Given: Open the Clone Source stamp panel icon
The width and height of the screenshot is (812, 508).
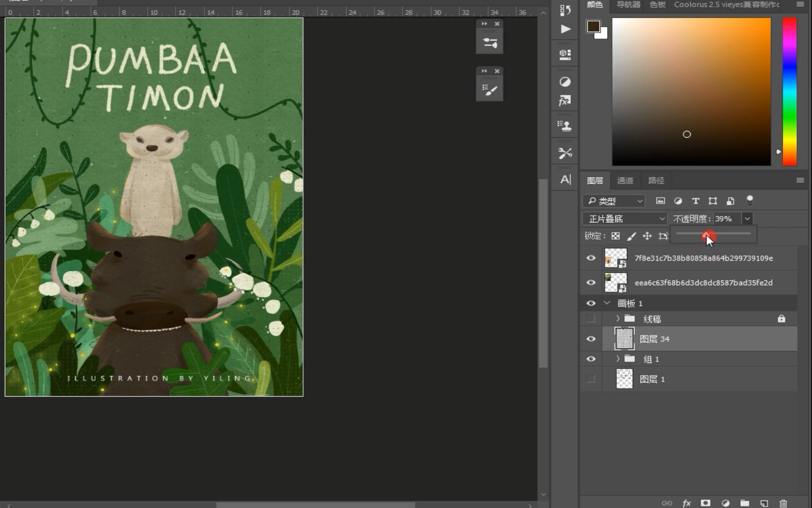Looking at the screenshot, I should [x=565, y=126].
